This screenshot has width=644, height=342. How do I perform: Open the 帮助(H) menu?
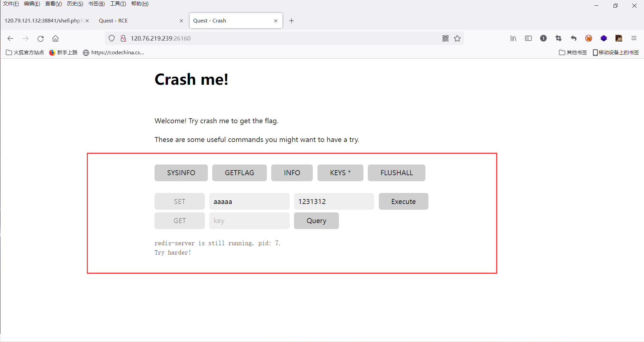click(x=140, y=4)
